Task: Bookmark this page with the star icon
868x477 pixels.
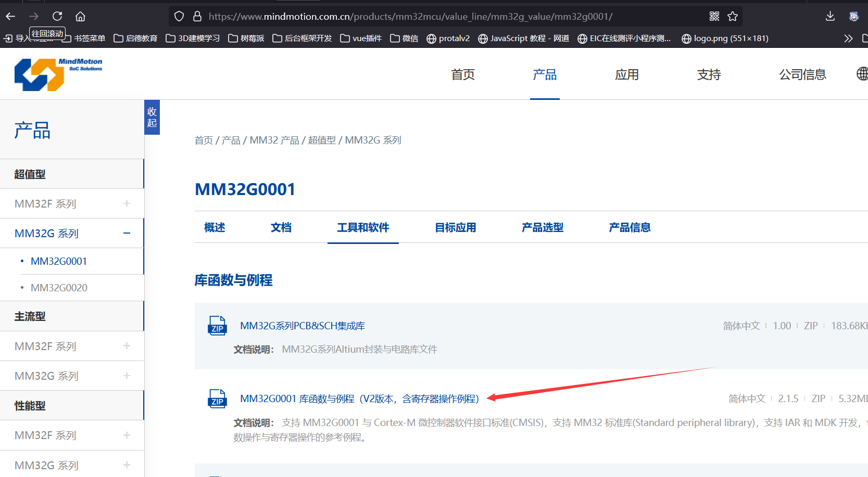Action: click(733, 16)
